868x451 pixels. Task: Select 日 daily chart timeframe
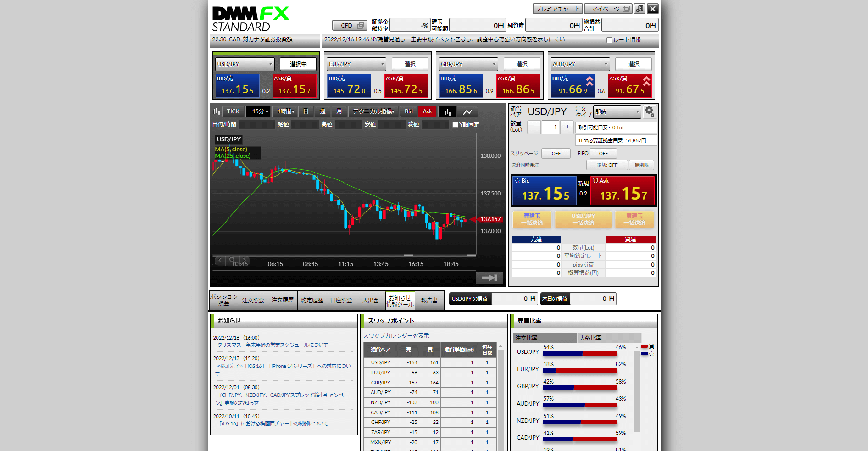(306, 111)
